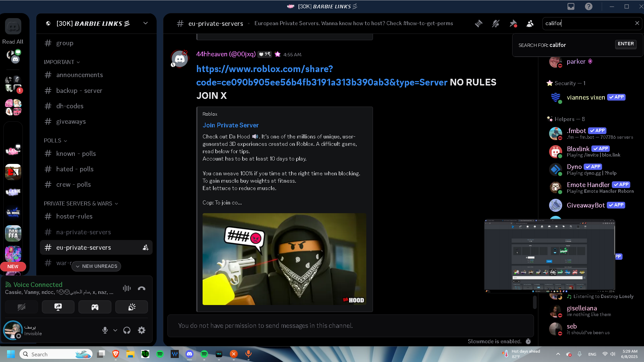Image resolution: width=644 pixels, height=362 pixels.
Task: Click create invite icon on eu-private-servers
Action: pyautogui.click(x=146, y=248)
